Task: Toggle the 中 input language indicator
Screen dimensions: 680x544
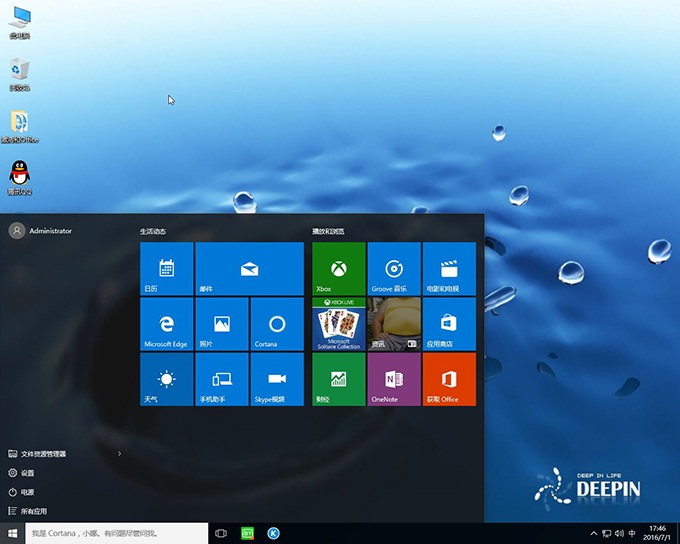Action: (x=632, y=534)
